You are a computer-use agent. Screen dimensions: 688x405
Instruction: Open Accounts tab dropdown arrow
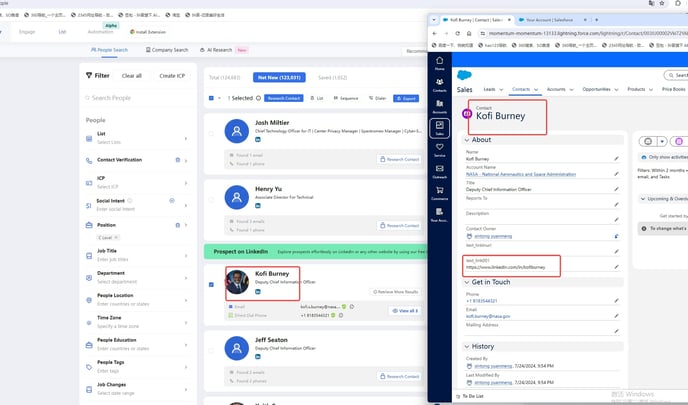(x=571, y=90)
